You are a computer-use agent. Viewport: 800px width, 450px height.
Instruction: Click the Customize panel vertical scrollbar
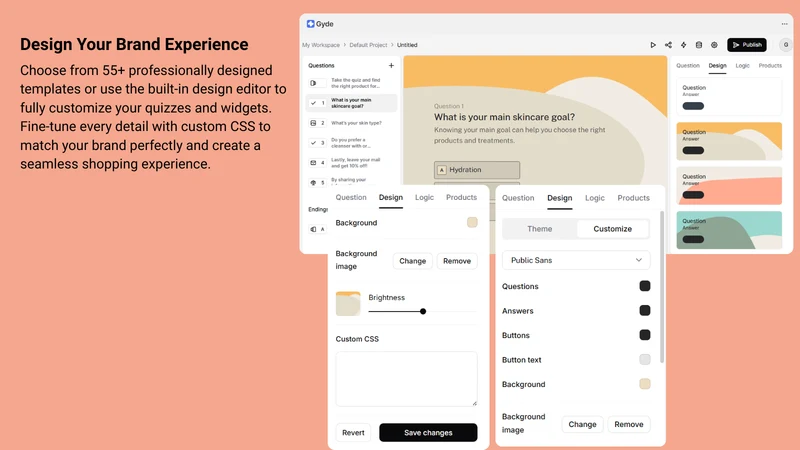point(662,287)
